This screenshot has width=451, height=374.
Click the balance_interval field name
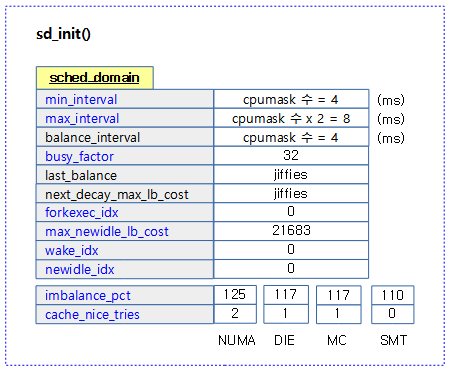pyautogui.click(x=92, y=138)
